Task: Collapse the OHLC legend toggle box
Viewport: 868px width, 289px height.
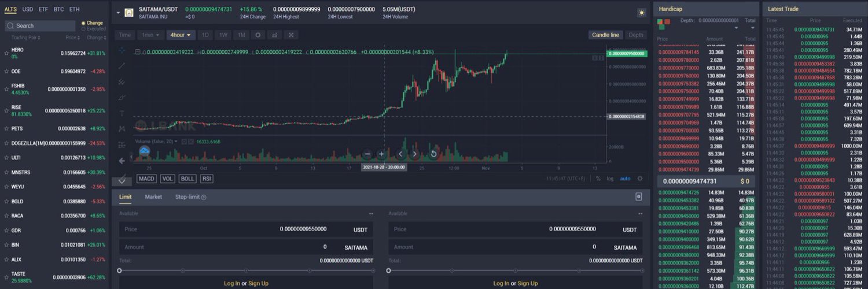Action: click(x=138, y=52)
